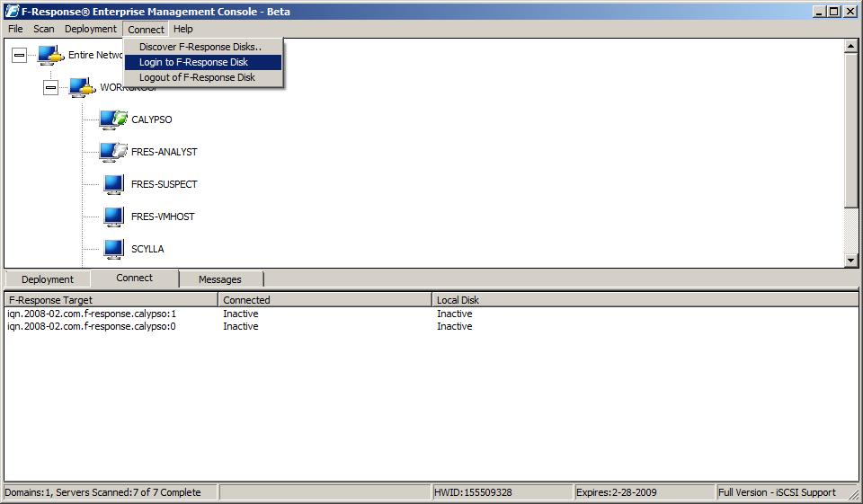Click the Entire Network computer icon

[x=50, y=55]
